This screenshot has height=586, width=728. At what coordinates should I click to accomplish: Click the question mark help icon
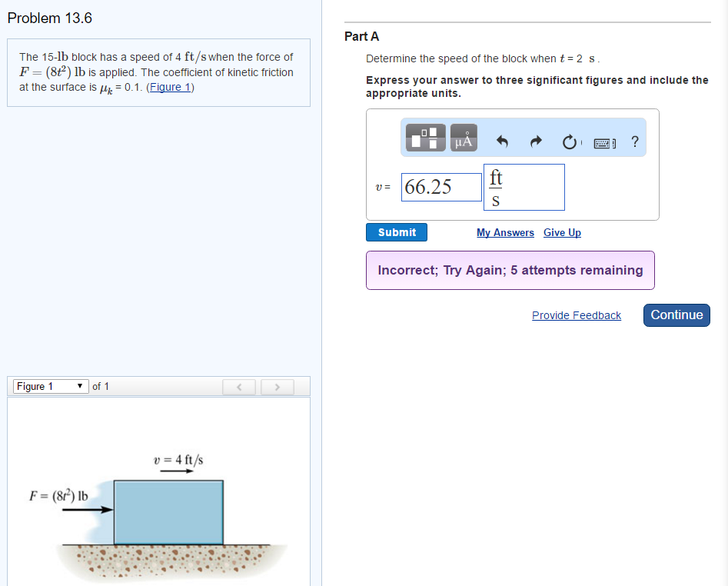click(634, 142)
